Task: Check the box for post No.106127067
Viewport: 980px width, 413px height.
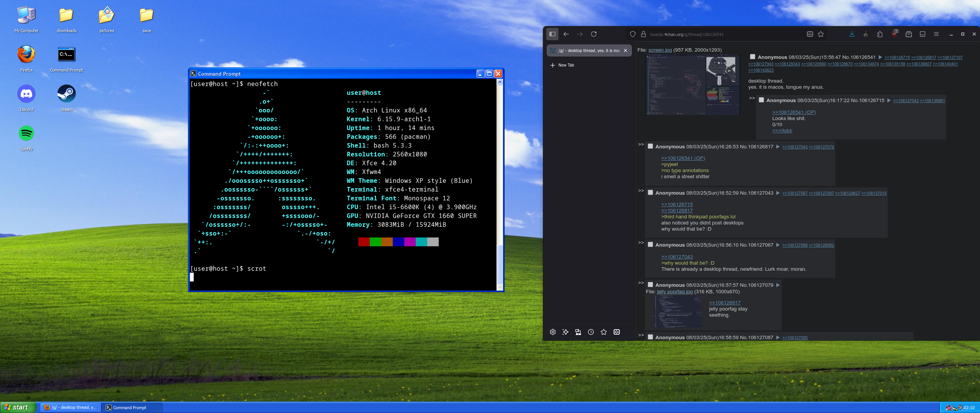Action: (650, 245)
